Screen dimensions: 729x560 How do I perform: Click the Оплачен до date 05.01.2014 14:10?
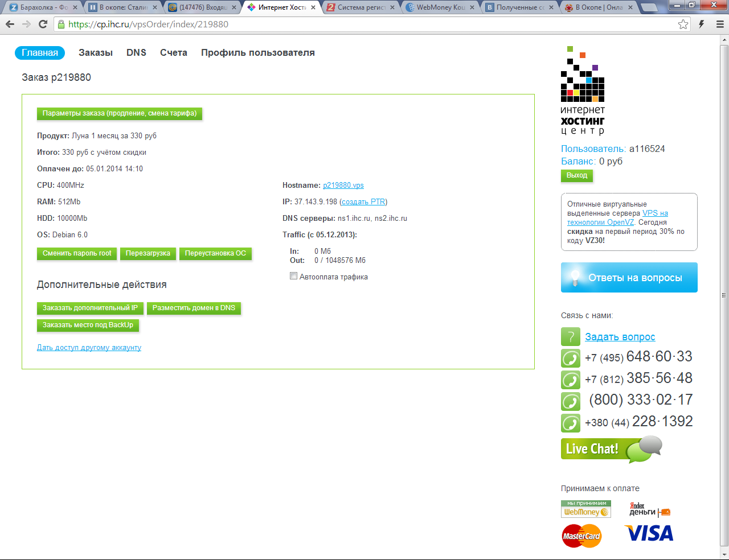pyautogui.click(x=114, y=169)
